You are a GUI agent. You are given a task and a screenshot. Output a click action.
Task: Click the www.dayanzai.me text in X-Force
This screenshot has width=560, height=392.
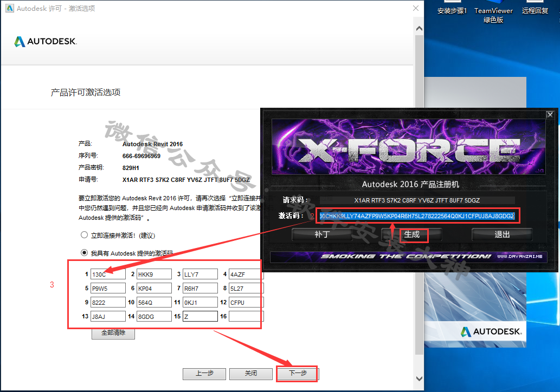coord(520,257)
